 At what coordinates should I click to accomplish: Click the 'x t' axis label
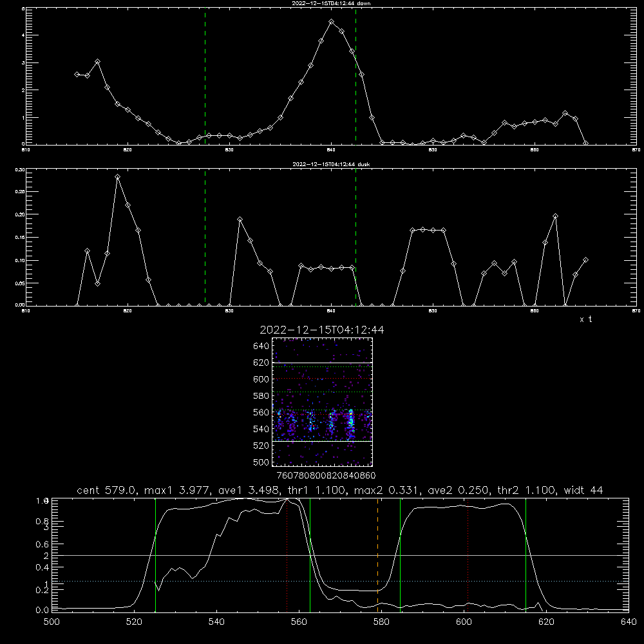coord(585,319)
